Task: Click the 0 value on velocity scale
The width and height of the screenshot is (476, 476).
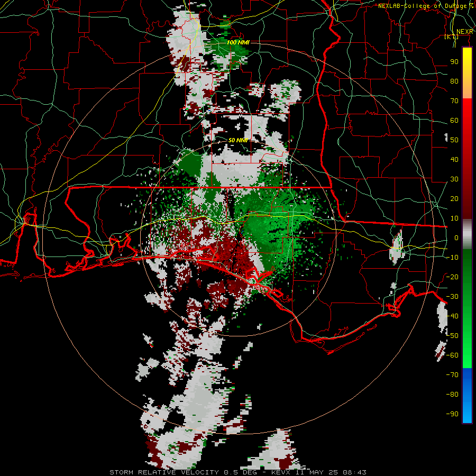Action: click(456, 238)
